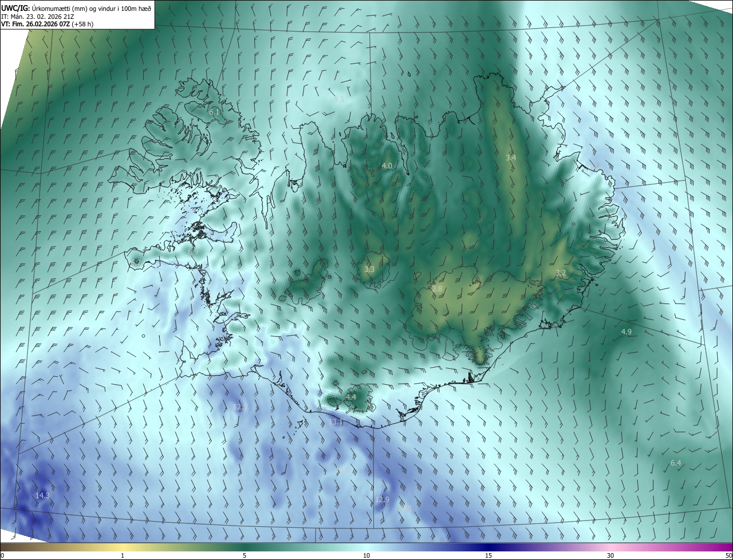Click the 10 tick on the color scale

click(x=366, y=556)
